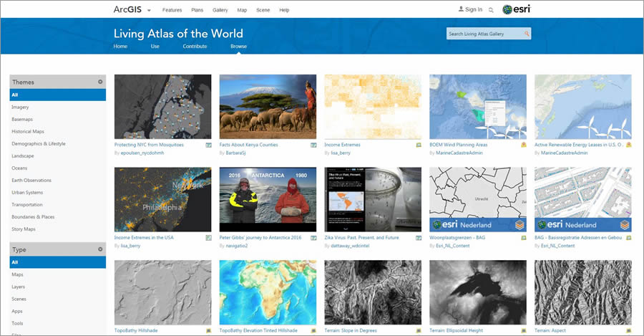This screenshot has width=644, height=336.
Task: Open Facts About Kenya Counties thumbnail
Action: (x=268, y=107)
